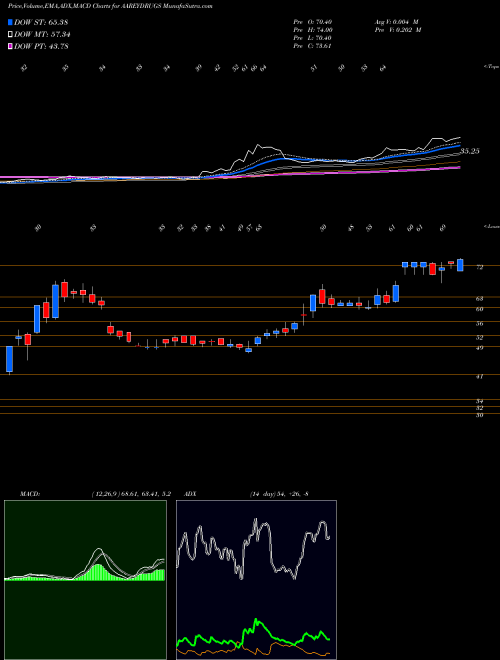This screenshot has height=660, width=500.
Task: Click the price axis label 56
Action: pos(479,324)
